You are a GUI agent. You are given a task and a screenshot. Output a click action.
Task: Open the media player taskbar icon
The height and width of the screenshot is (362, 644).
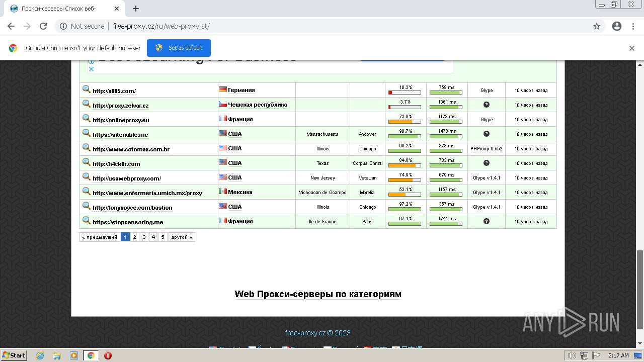pyautogui.click(x=74, y=355)
